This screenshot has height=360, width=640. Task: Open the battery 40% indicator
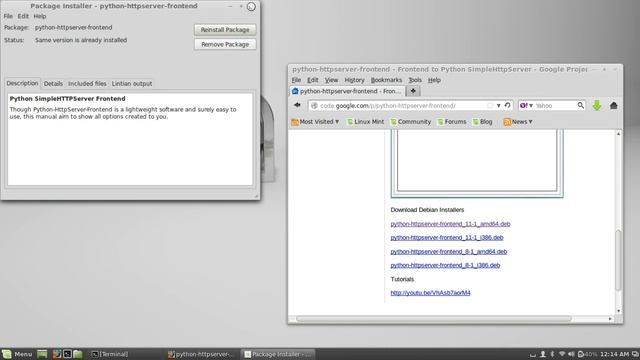[x=587, y=354]
